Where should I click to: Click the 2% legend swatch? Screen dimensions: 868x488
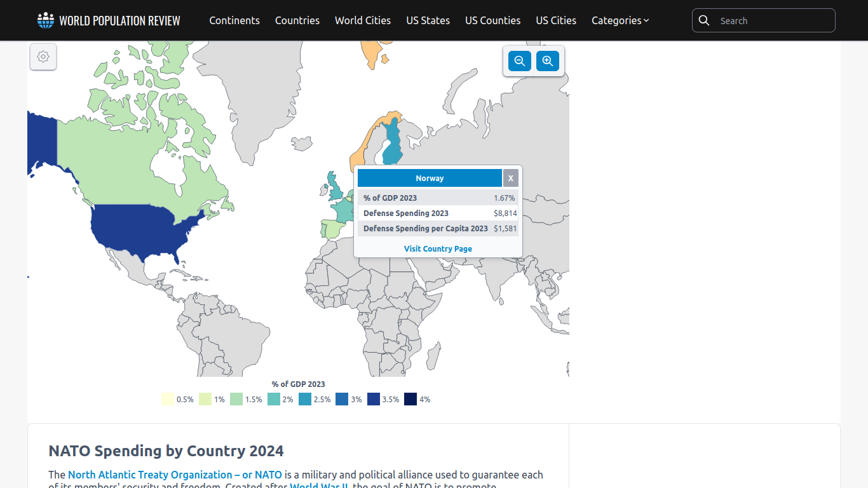tap(274, 399)
